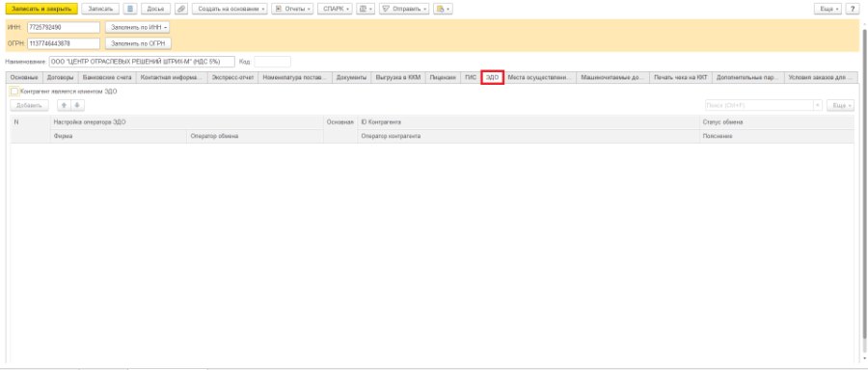The height and width of the screenshot is (370, 868).
Task: Select the 'Дополнительные пар...' tab
Action: (747, 78)
